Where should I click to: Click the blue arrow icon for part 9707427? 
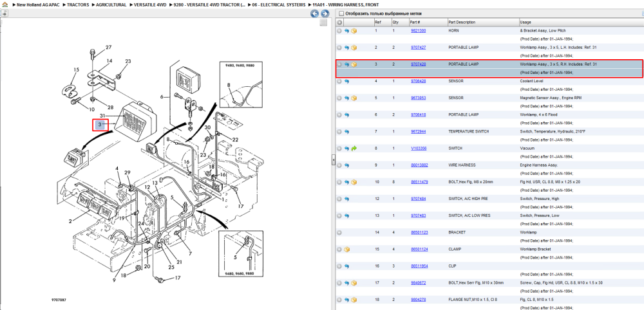(x=346, y=48)
